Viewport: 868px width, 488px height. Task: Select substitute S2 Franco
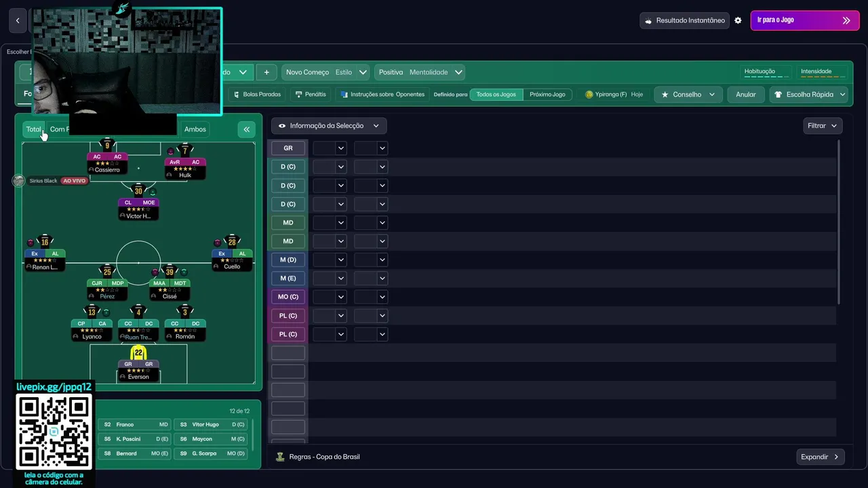point(136,424)
